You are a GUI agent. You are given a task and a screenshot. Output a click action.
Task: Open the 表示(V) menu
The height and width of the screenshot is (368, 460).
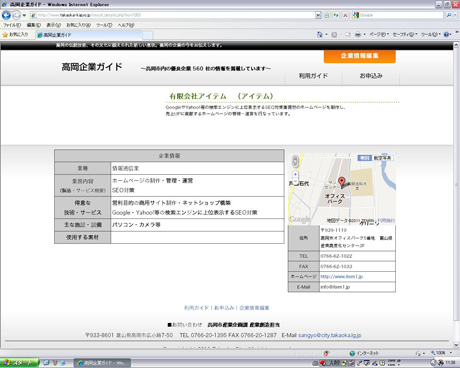53,25
